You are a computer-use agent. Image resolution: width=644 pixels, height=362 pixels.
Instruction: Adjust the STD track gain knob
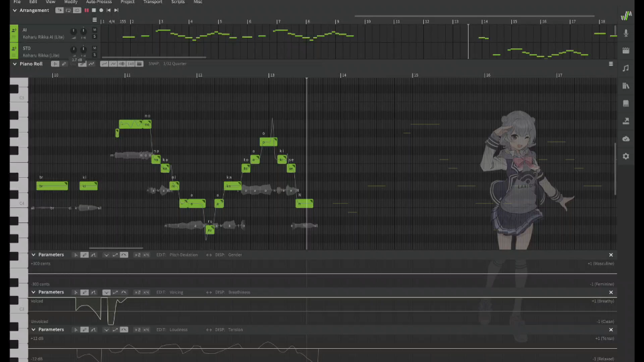74,49
